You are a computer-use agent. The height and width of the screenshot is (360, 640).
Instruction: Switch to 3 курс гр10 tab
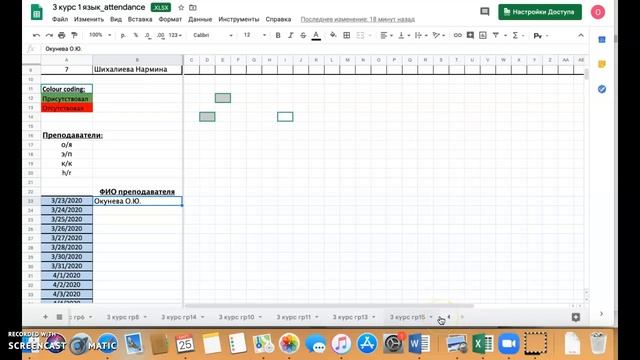[x=236, y=317]
